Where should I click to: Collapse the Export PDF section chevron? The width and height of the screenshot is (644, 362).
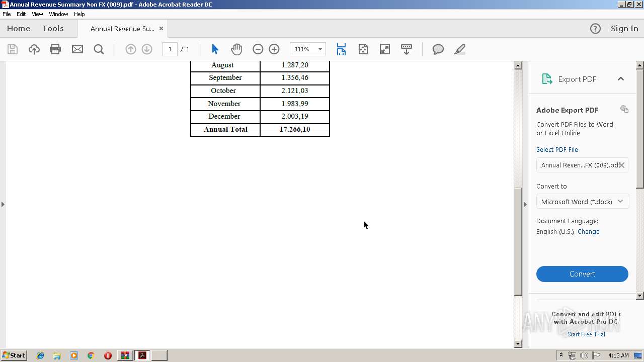pyautogui.click(x=621, y=79)
